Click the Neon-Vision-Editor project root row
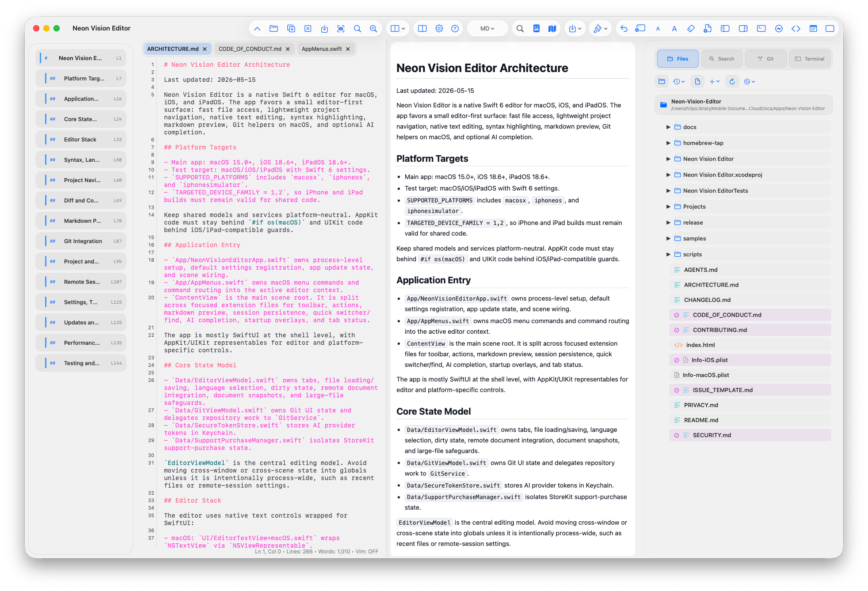Viewport: 868px width, 591px height. [743, 105]
